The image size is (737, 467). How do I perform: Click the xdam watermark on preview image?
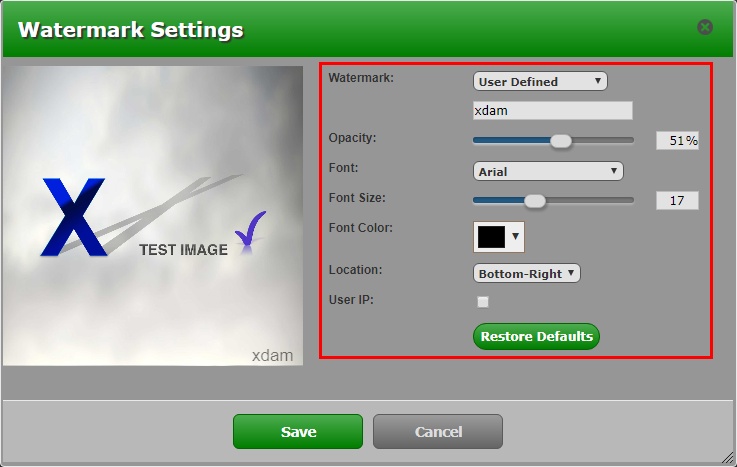pos(272,354)
